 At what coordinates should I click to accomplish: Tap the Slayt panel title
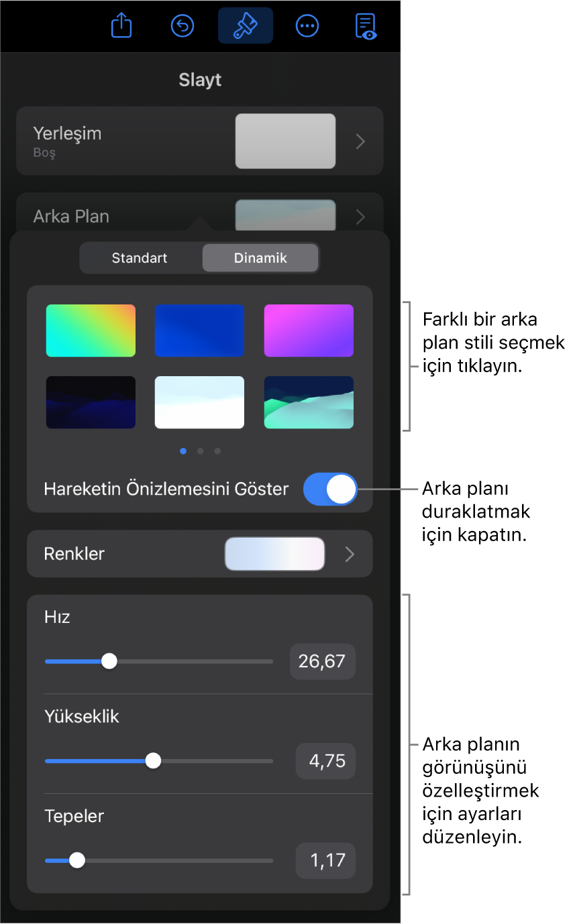(x=200, y=80)
